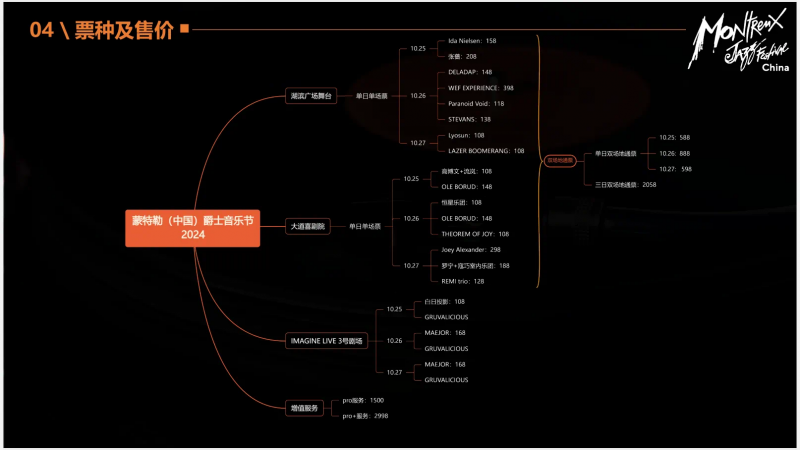Select the 大道喜剧院 venue node
This screenshot has width=800, height=450.
pyautogui.click(x=308, y=226)
